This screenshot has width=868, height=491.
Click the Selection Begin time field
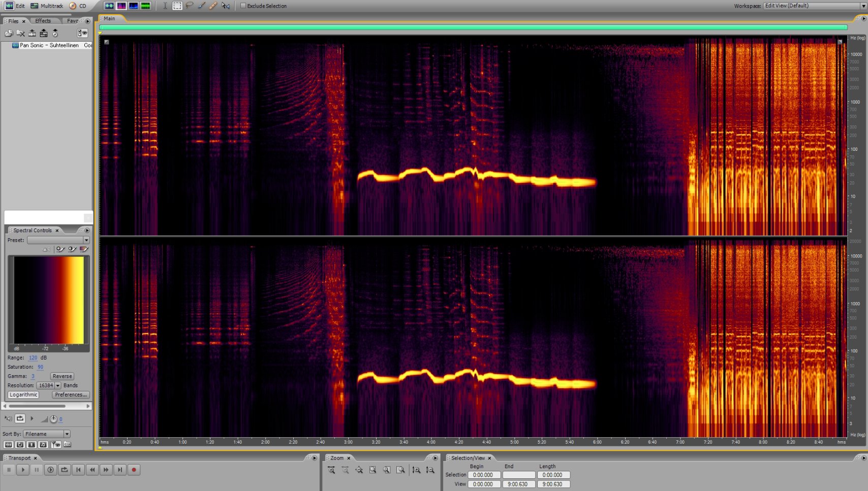(x=484, y=475)
